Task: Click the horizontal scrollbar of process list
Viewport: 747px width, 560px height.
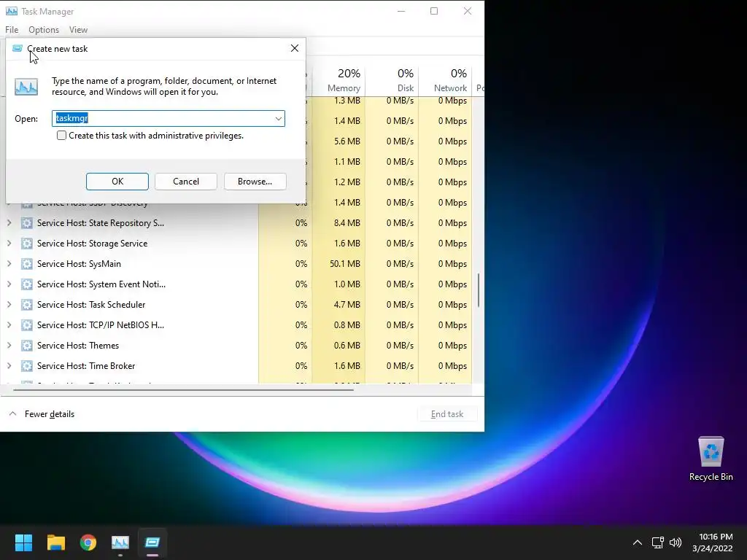Action: pos(183,389)
